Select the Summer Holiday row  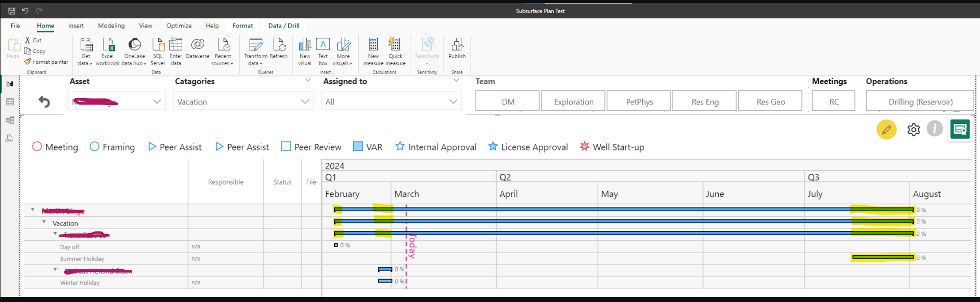point(497,258)
